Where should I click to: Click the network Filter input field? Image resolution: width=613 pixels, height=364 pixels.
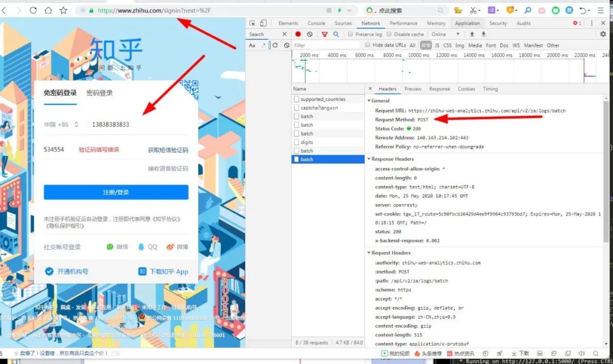326,45
